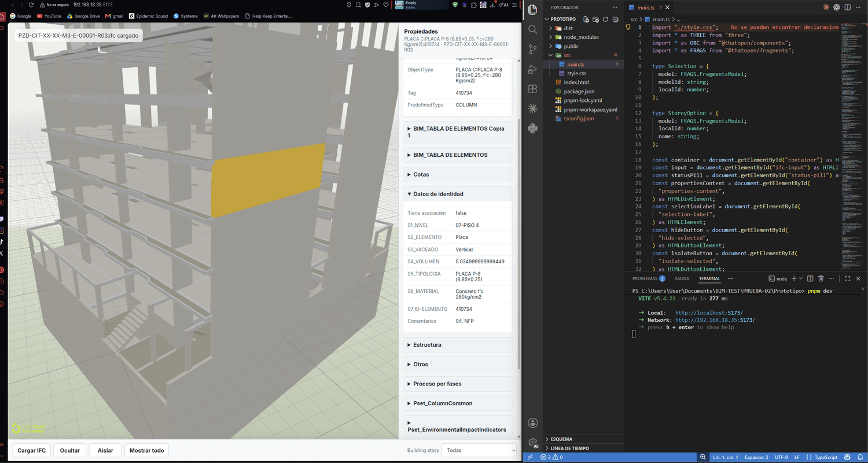Image resolution: width=868 pixels, height=463 pixels.
Task: Open package.json in the Explorer tree
Action: click(x=584, y=91)
